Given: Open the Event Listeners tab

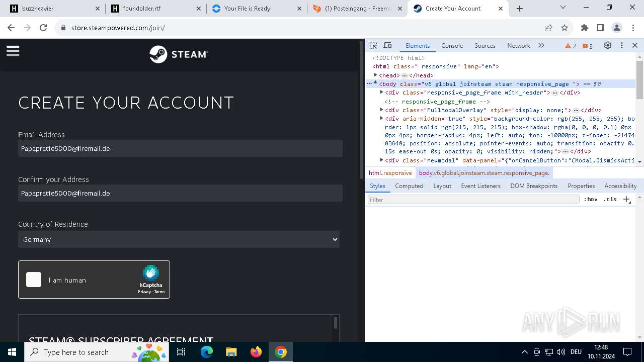Looking at the screenshot, I should 481,186.
